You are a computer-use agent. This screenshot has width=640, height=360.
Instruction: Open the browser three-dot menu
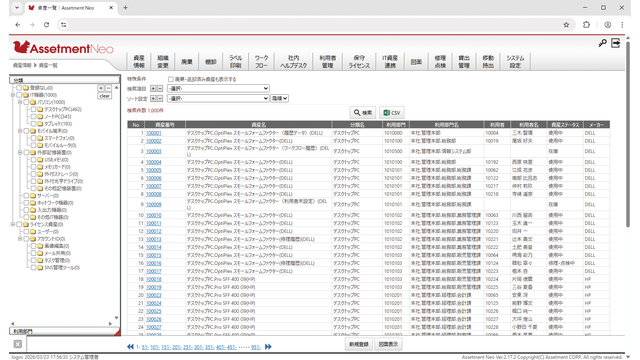tap(622, 25)
